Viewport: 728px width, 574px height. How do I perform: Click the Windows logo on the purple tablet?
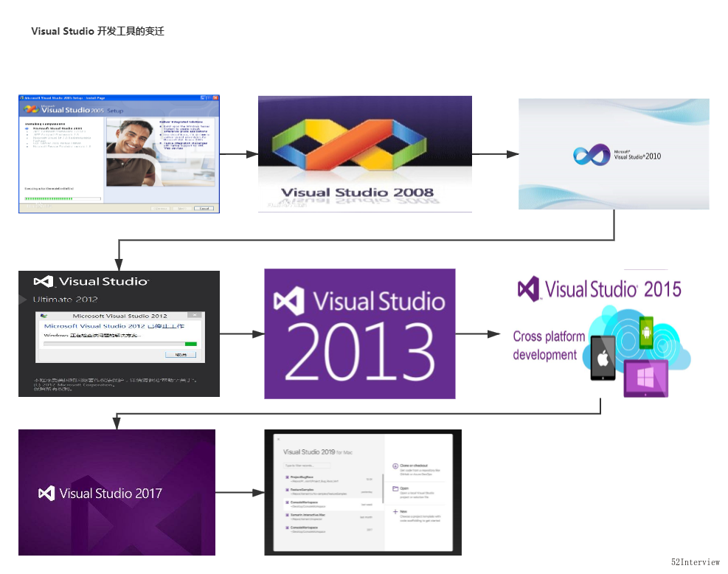(645, 376)
